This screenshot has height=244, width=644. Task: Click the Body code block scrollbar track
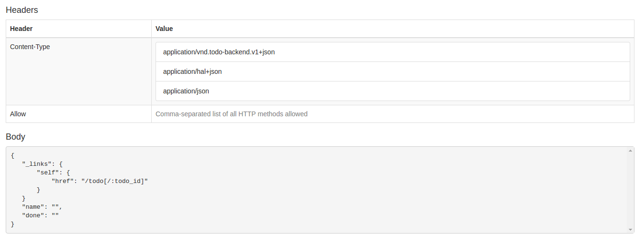tap(630, 190)
